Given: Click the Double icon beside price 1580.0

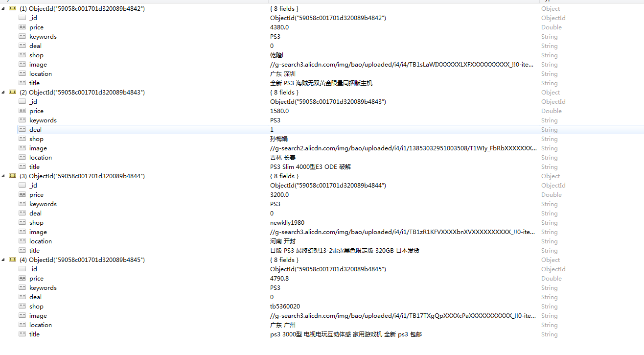Looking at the screenshot, I should point(22,111).
